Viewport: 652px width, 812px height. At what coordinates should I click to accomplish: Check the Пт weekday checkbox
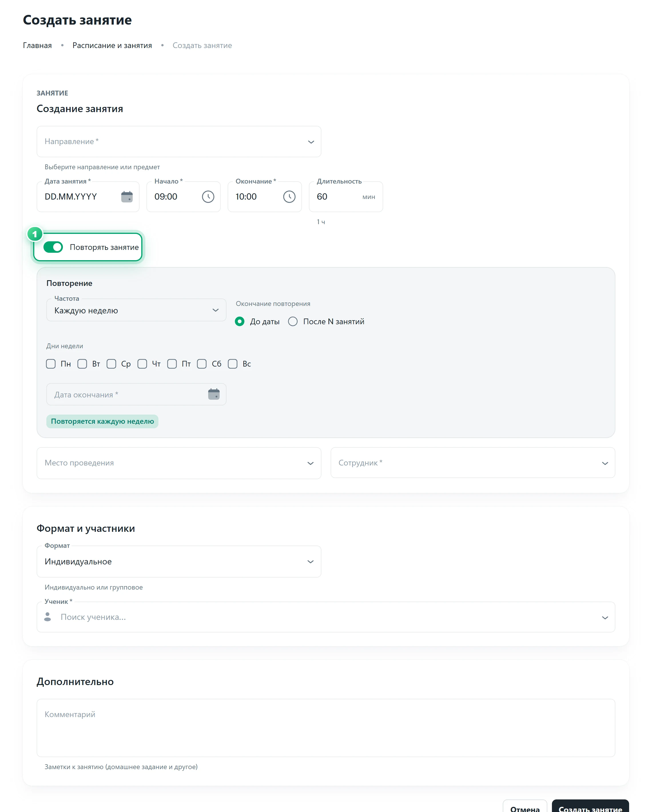coord(172,364)
